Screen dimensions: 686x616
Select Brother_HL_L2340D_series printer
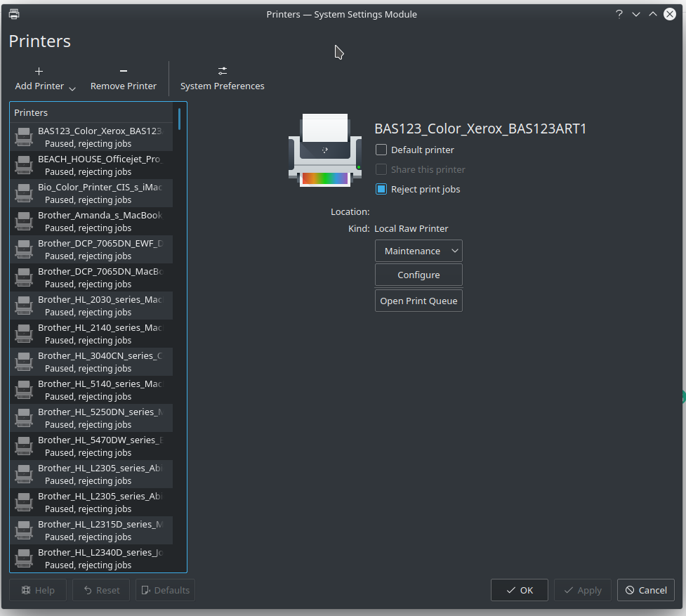(91, 558)
